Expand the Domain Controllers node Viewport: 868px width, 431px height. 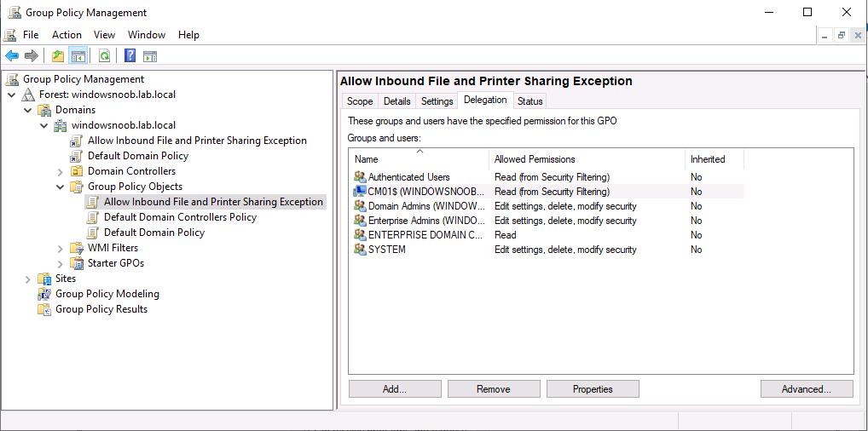pyautogui.click(x=61, y=171)
